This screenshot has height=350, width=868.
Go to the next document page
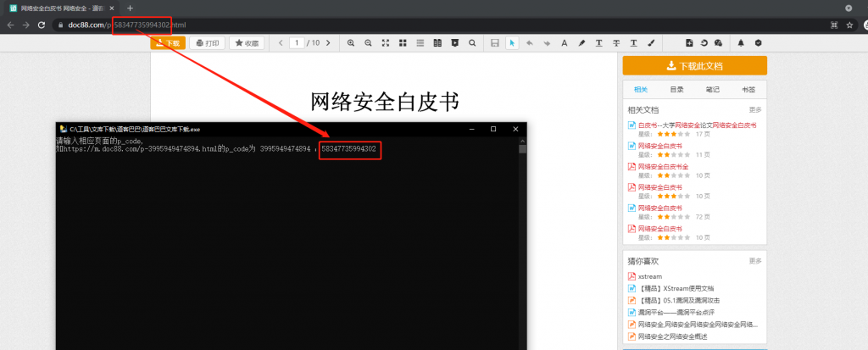328,42
